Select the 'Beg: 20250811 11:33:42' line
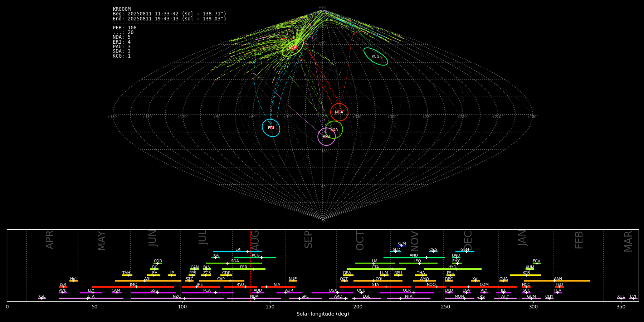The height and width of the screenshot is (322, 644). tap(170, 14)
